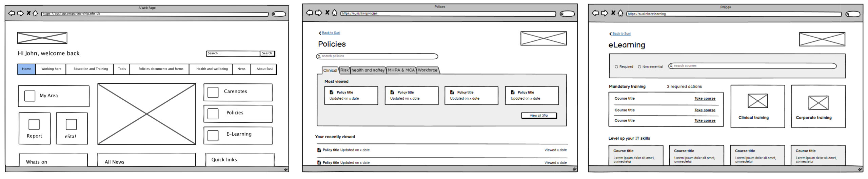This screenshot has width=868, height=179.
Task: Click the Search button beside the welcome message
Action: [267, 54]
